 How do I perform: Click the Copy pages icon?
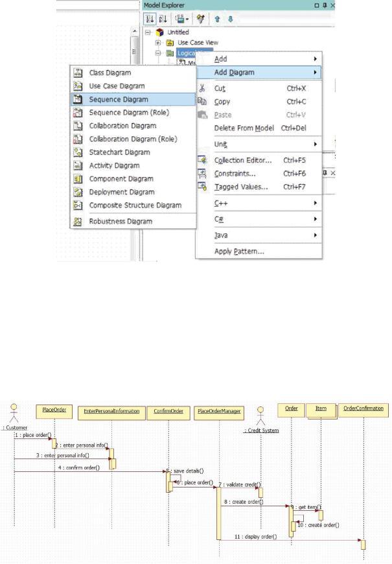point(202,101)
